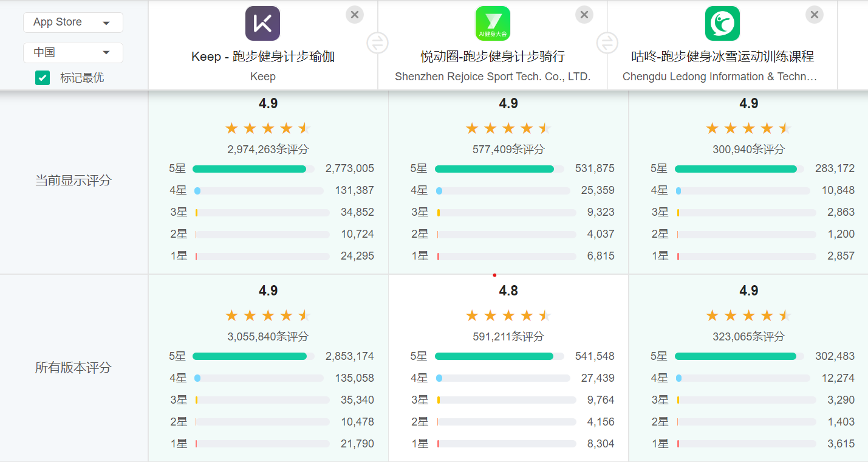
Task: Open Keep - 跑步健身计步瑜伽 app title
Action: pos(262,57)
